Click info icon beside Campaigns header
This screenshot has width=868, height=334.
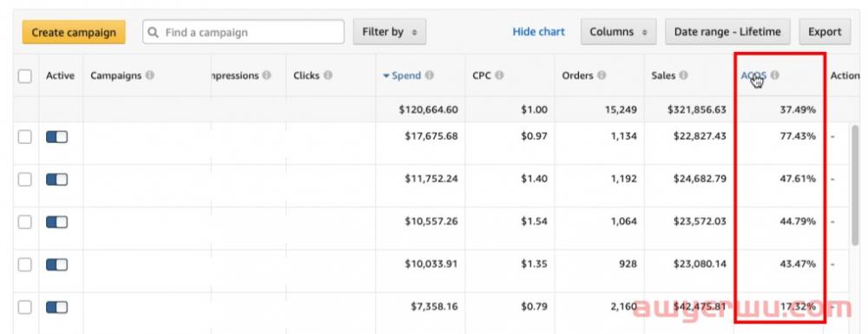pyautogui.click(x=149, y=75)
